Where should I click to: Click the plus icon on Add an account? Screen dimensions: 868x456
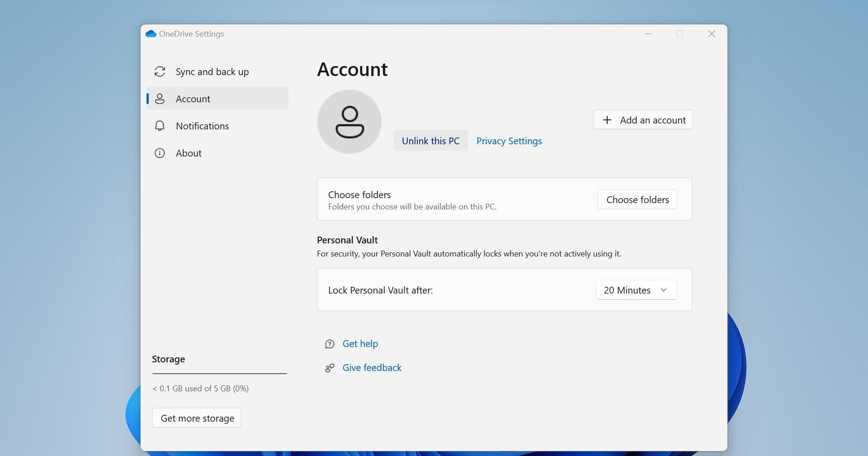click(x=607, y=120)
